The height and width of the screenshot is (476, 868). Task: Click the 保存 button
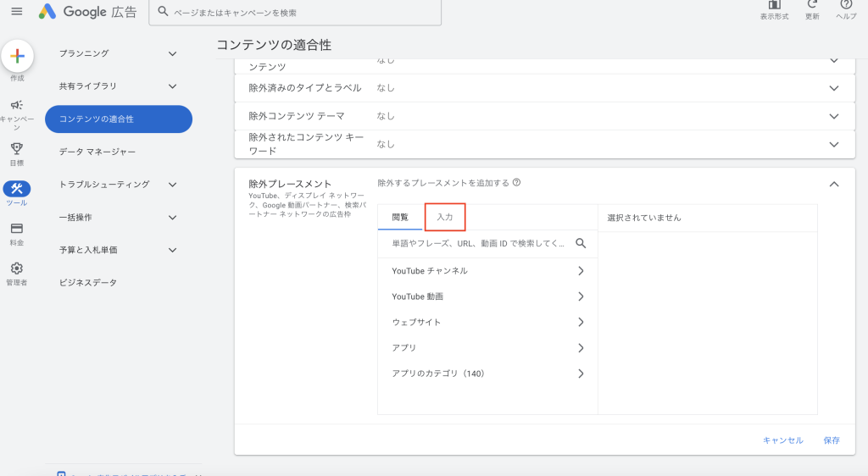[832, 440]
